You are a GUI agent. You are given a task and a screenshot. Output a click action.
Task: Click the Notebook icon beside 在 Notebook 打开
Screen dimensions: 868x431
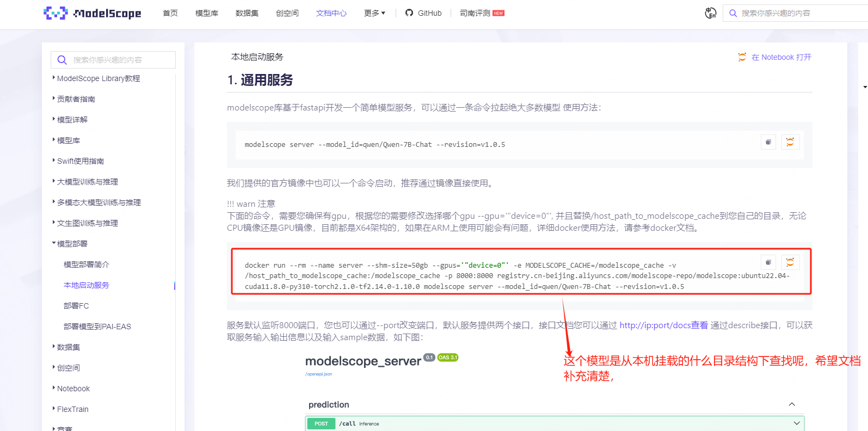click(742, 57)
